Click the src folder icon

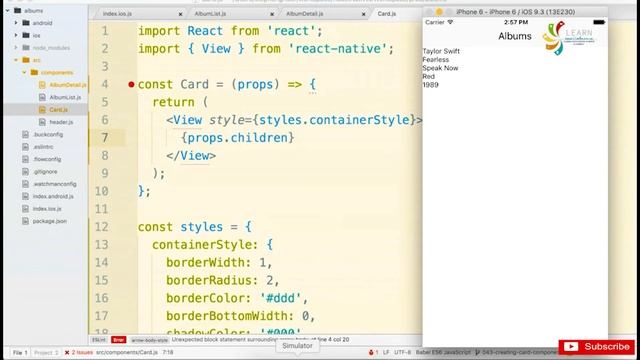(26, 60)
